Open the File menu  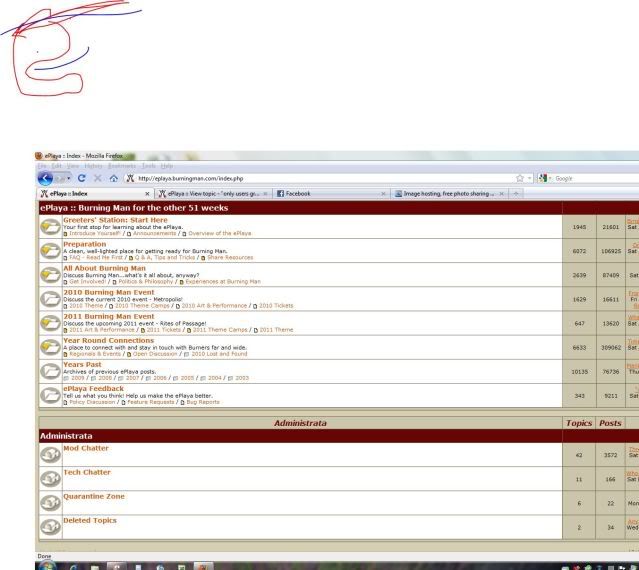42,166
